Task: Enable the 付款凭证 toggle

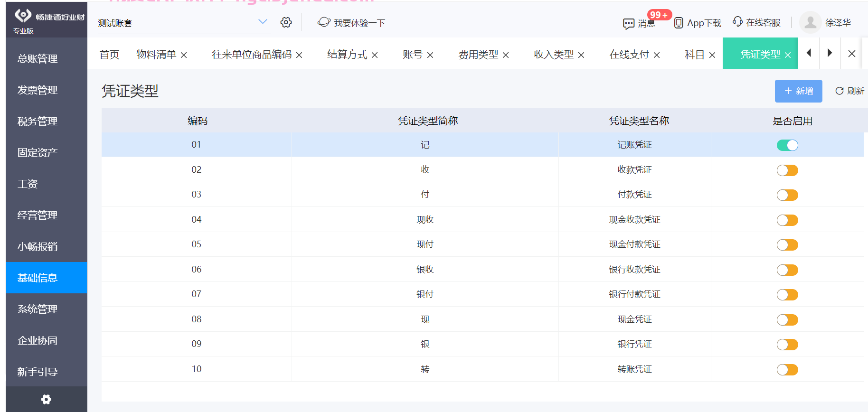Action: pos(787,195)
